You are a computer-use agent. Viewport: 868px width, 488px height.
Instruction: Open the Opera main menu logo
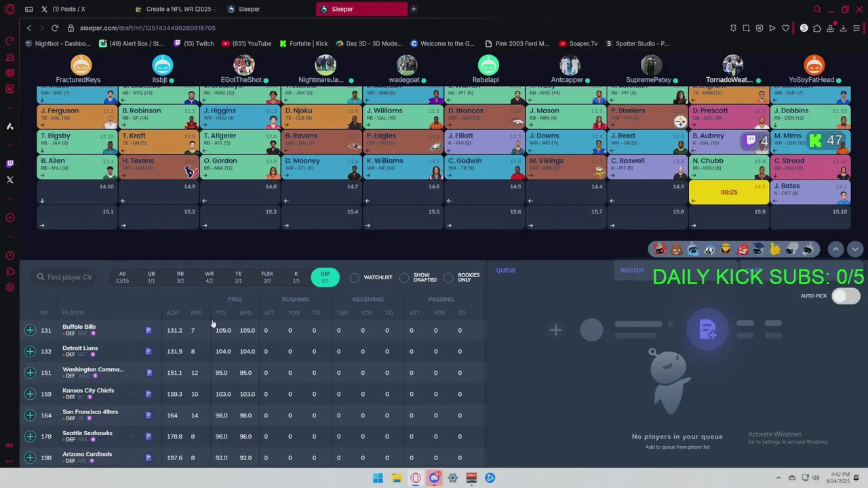(9, 9)
